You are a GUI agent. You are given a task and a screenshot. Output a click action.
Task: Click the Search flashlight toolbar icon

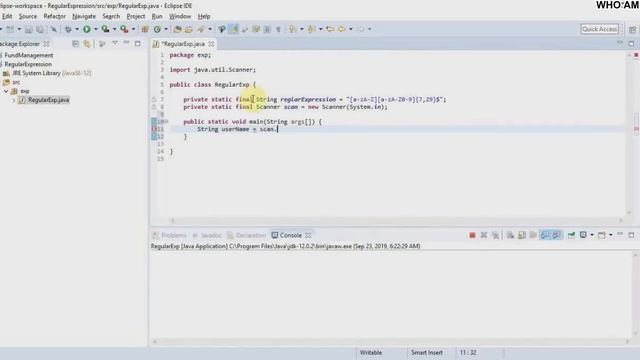click(x=201, y=29)
